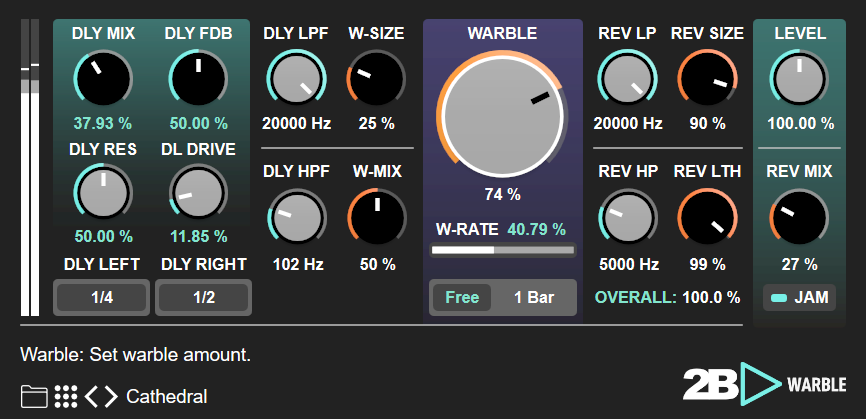This screenshot has height=419, width=866.
Task: Click the W-SIZE knob
Action: click(x=376, y=78)
